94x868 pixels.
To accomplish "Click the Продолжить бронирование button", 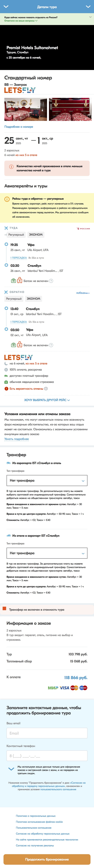I will (47, 859).
